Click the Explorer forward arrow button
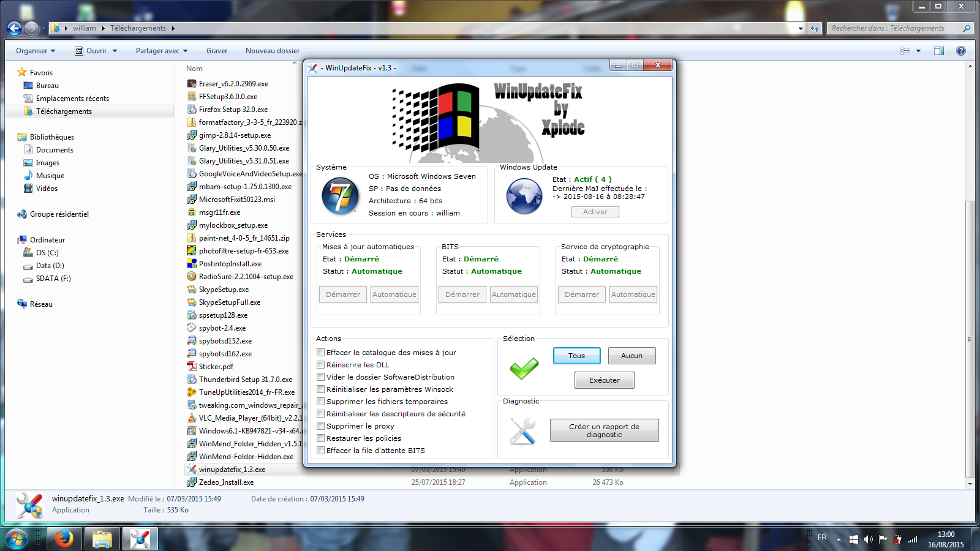Image resolution: width=980 pixels, height=551 pixels. pos(32,28)
